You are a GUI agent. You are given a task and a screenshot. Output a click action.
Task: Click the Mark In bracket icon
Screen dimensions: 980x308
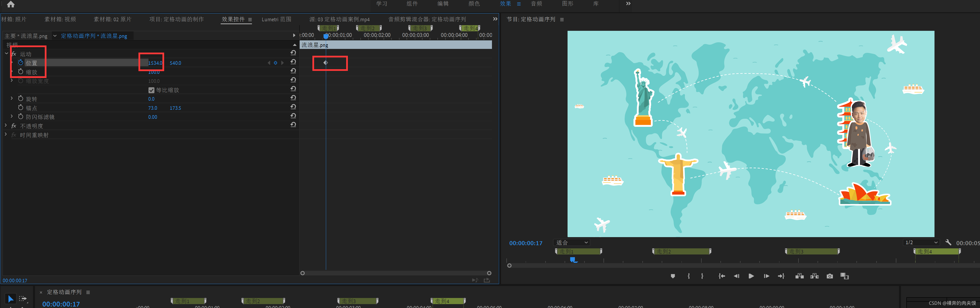[689, 276]
